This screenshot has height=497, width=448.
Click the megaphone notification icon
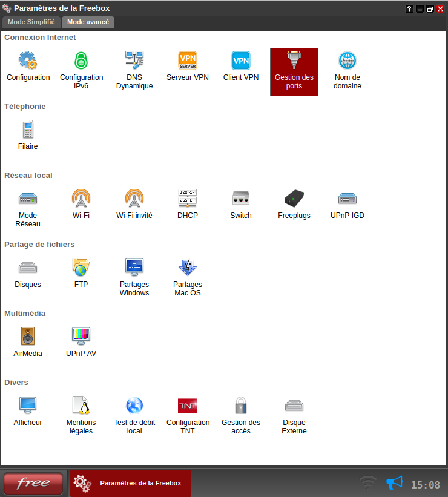[395, 482]
